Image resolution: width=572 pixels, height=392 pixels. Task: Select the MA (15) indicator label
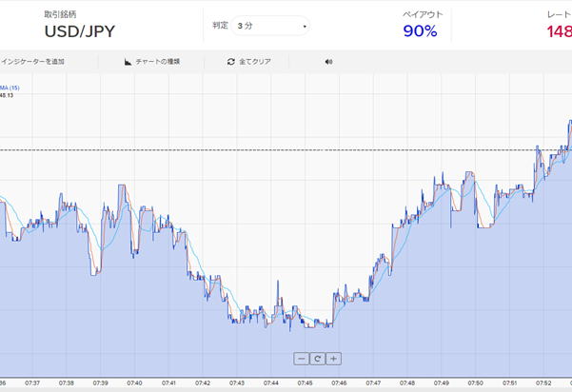pos(10,88)
